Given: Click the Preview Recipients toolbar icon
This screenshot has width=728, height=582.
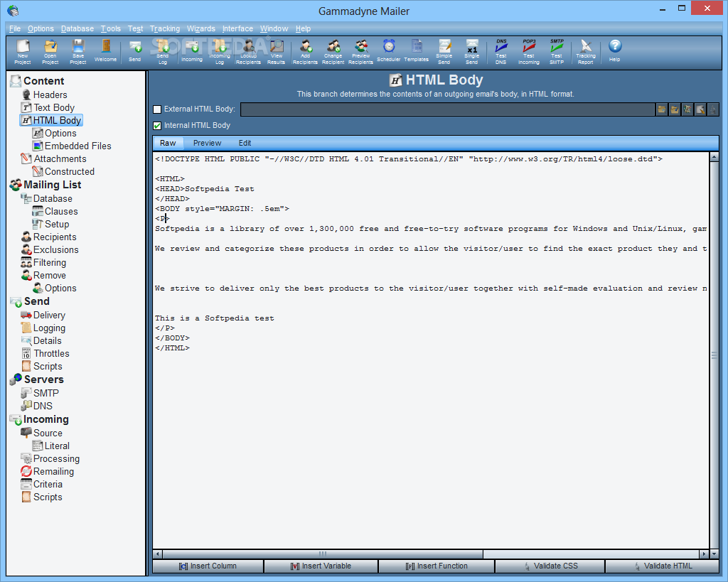Looking at the screenshot, I should pos(360,51).
